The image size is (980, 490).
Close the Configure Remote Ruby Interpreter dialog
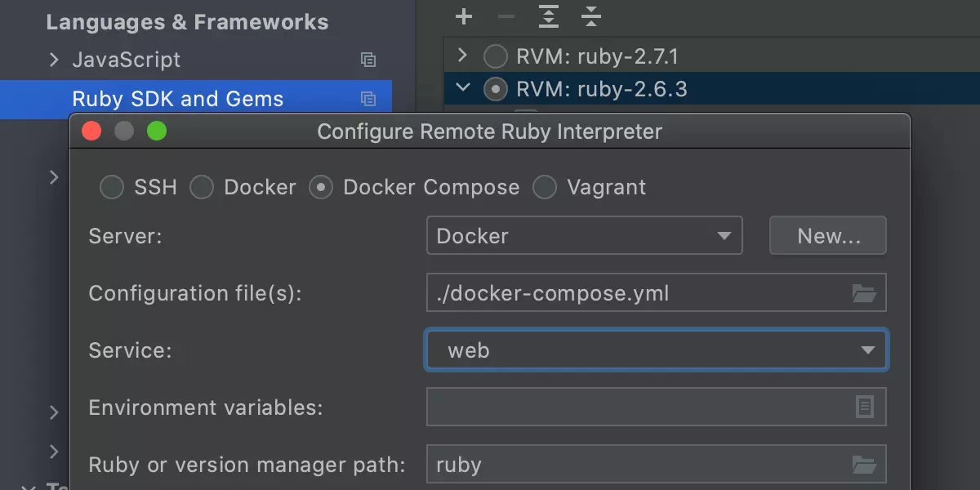91,131
